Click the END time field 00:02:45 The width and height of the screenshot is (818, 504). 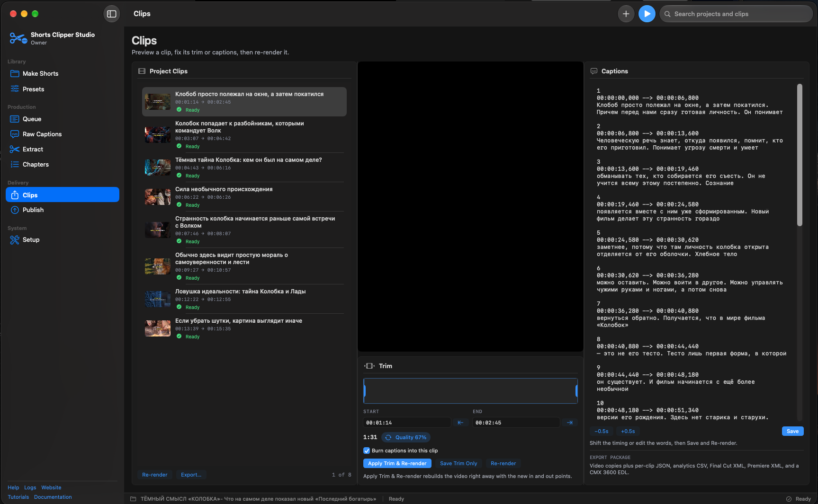pos(516,423)
